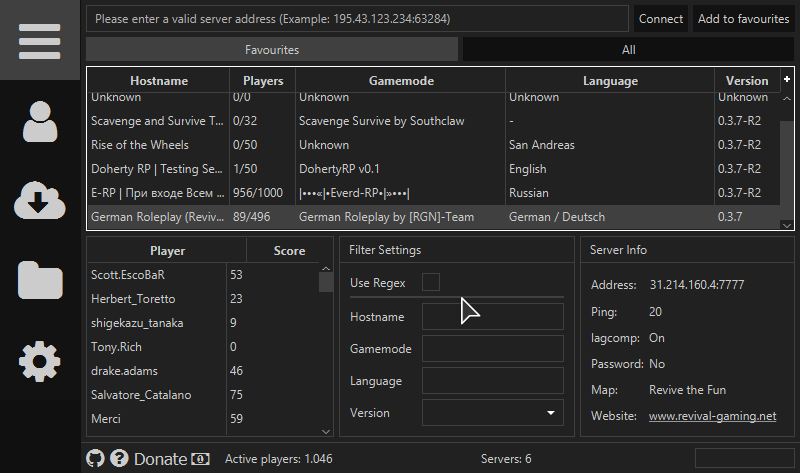Switch to the All servers tab
800x473 pixels.
pos(628,49)
